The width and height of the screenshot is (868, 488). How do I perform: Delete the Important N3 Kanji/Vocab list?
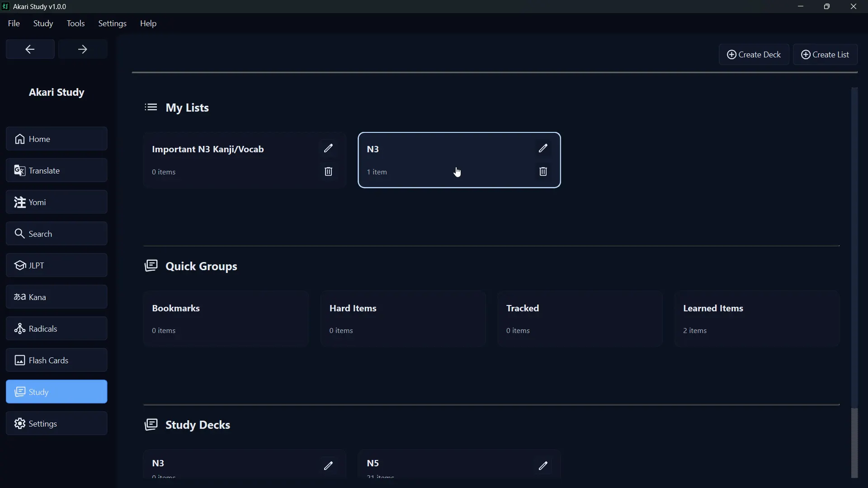pos(328,172)
